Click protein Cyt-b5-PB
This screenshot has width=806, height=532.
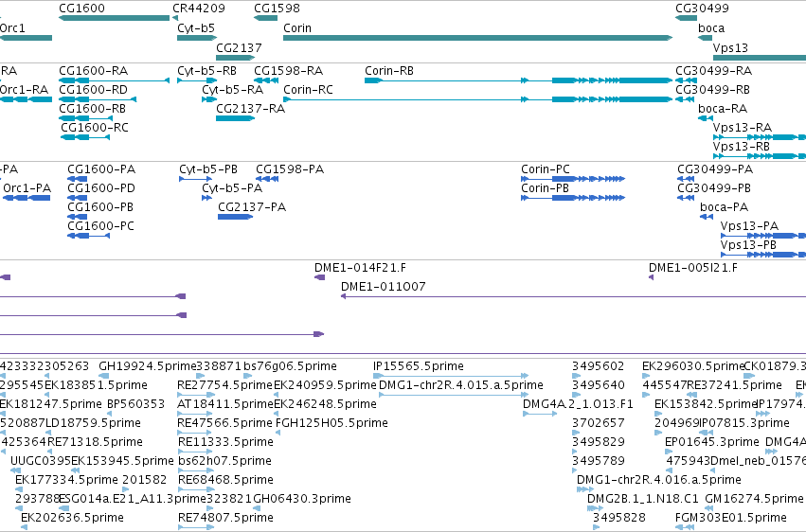[x=195, y=179]
